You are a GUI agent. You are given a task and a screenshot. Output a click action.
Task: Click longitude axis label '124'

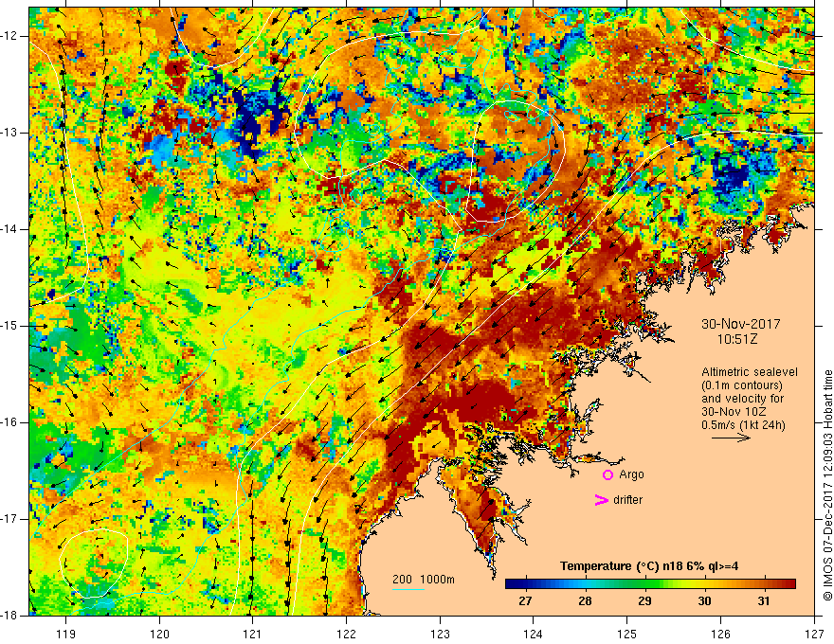click(534, 634)
